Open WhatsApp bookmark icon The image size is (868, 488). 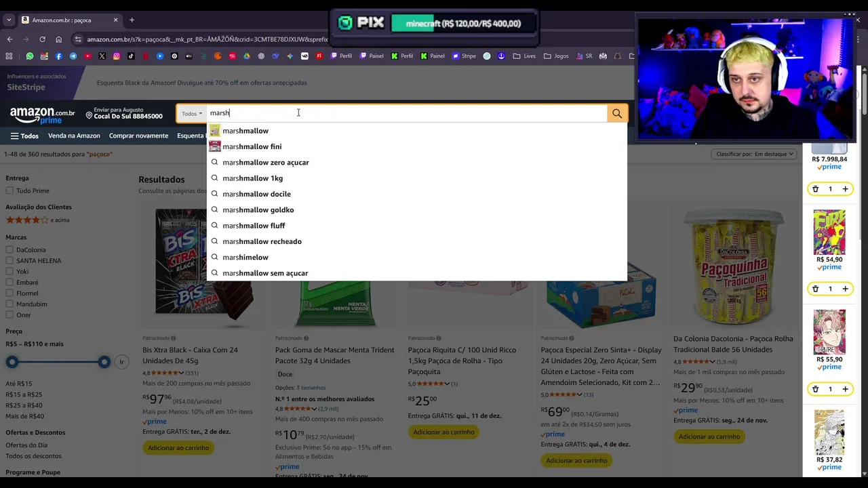coord(30,56)
